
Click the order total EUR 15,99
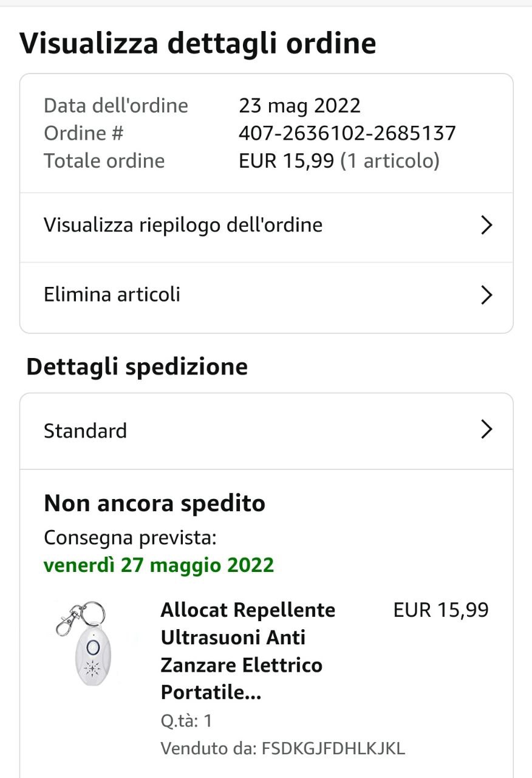click(x=286, y=161)
